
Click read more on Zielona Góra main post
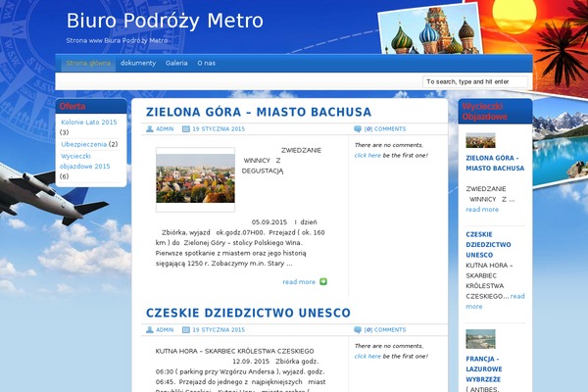point(299,281)
